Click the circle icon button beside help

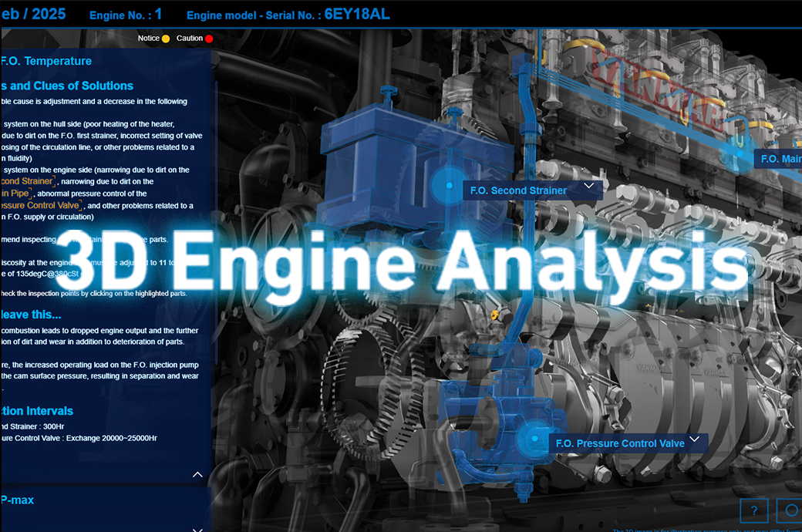(x=790, y=510)
